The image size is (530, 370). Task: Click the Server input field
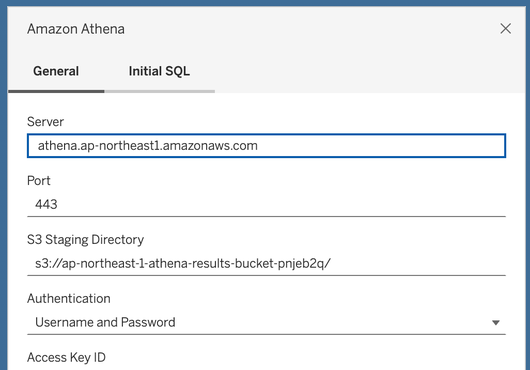click(266, 146)
